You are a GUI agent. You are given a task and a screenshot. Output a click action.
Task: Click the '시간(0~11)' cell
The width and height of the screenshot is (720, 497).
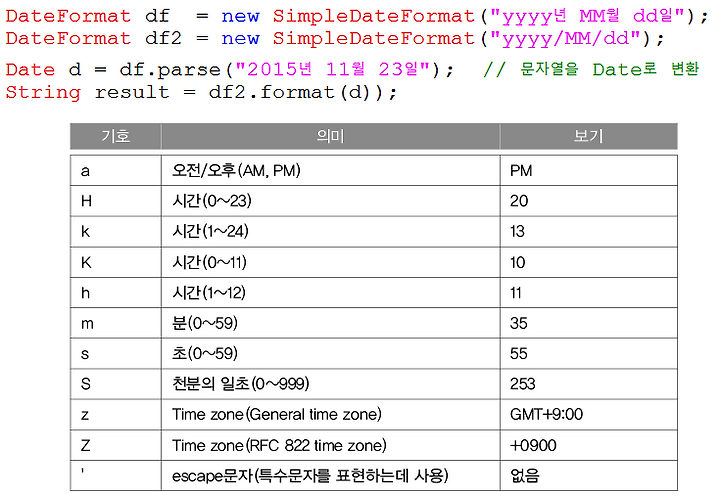click(x=331, y=262)
